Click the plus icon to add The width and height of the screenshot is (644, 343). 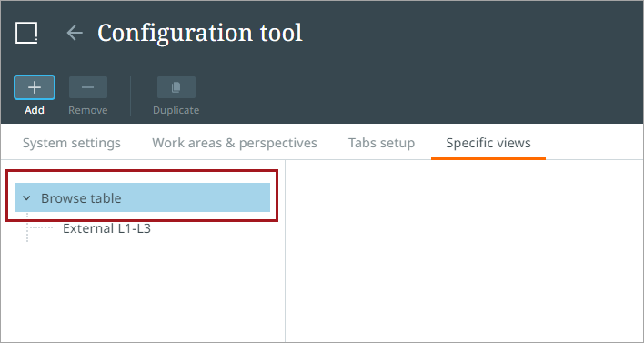35,87
